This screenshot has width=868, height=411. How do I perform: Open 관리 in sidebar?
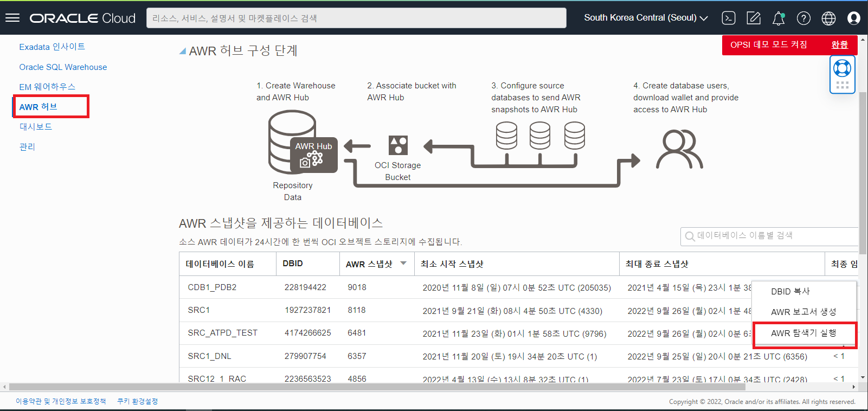tap(27, 147)
